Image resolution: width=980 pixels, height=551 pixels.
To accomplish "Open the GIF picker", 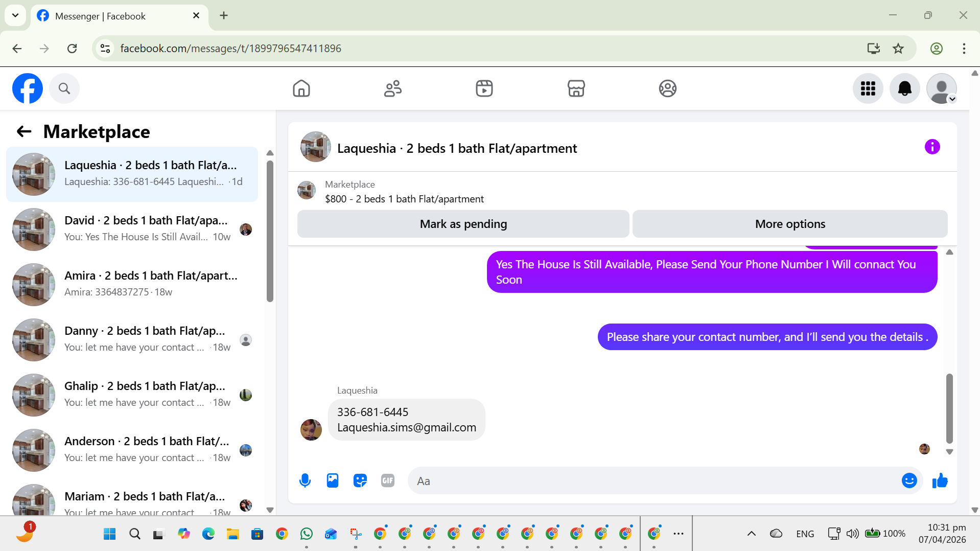I will [388, 480].
